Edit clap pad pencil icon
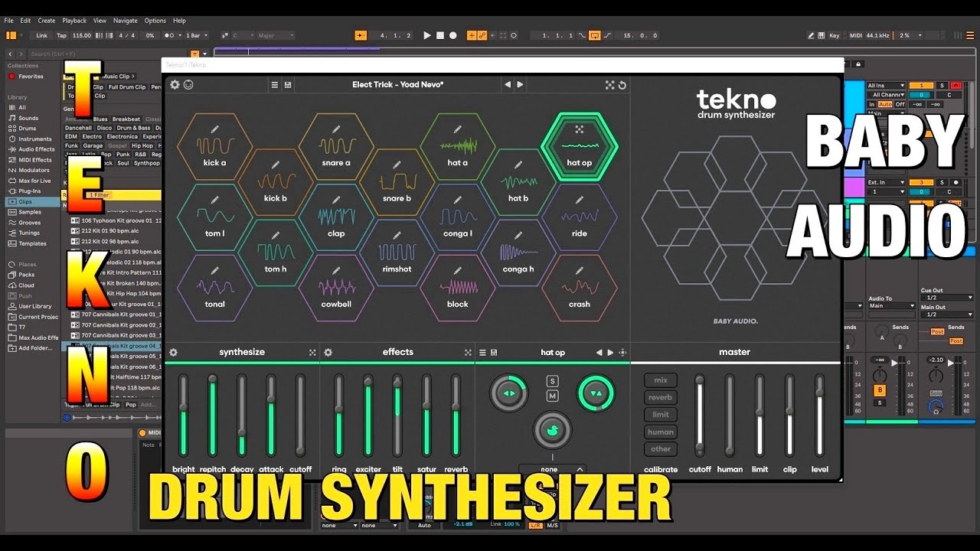The height and width of the screenshot is (551, 980). coord(336,200)
